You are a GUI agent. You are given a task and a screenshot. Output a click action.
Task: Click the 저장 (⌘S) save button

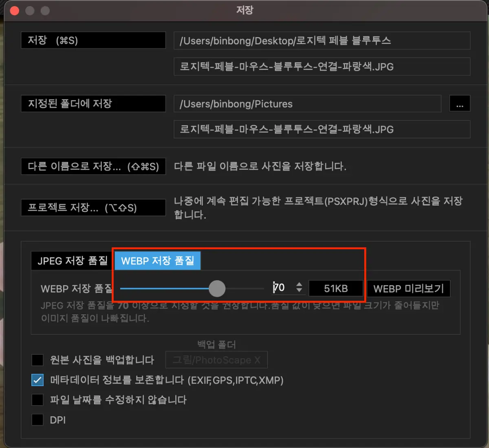(x=93, y=40)
